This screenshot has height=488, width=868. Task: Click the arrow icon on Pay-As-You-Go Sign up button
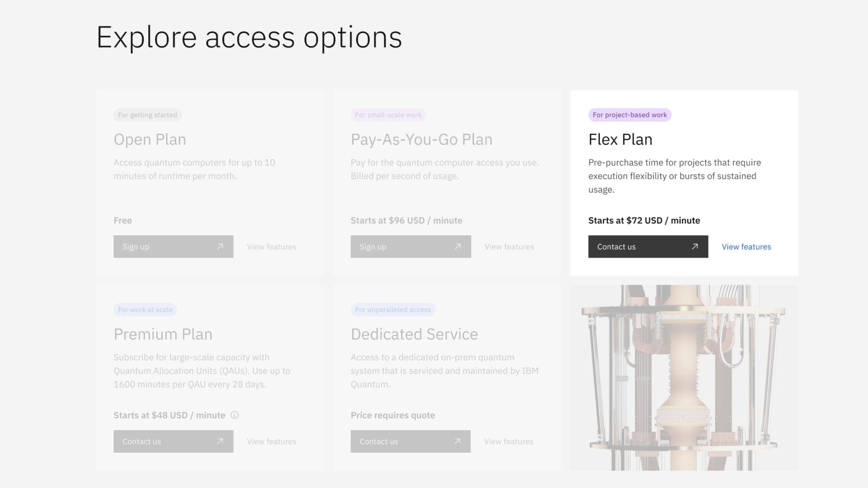(x=457, y=247)
